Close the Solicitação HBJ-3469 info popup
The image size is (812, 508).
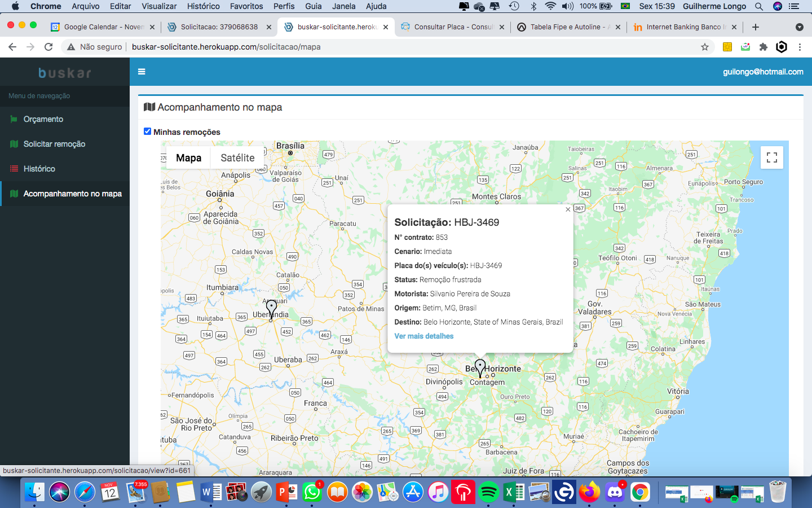coord(568,209)
